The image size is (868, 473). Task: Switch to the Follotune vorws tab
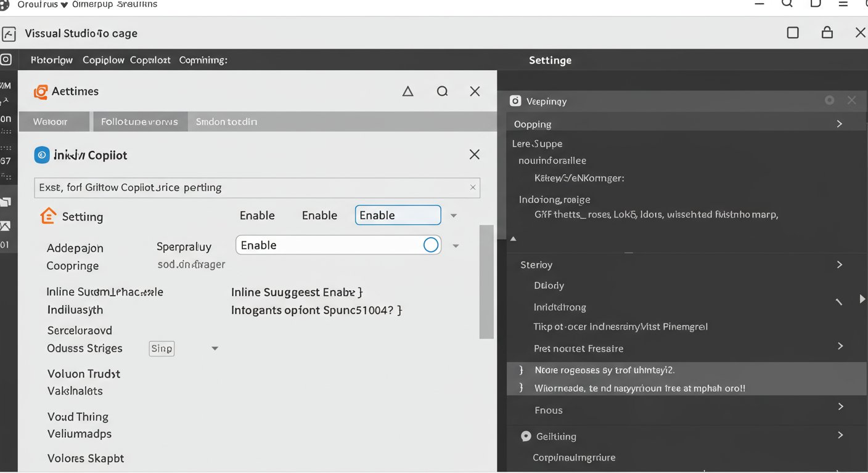click(140, 121)
